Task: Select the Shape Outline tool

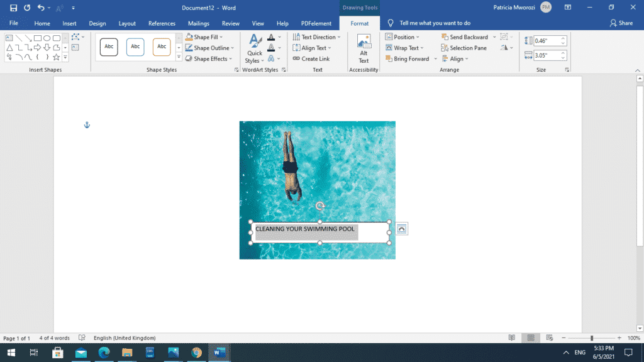Action: 208,47
